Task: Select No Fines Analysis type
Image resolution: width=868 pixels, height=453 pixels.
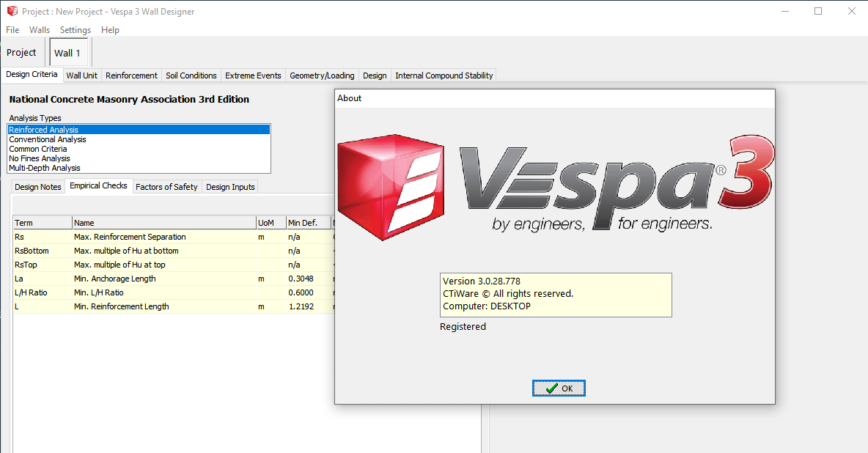Action: click(x=139, y=158)
